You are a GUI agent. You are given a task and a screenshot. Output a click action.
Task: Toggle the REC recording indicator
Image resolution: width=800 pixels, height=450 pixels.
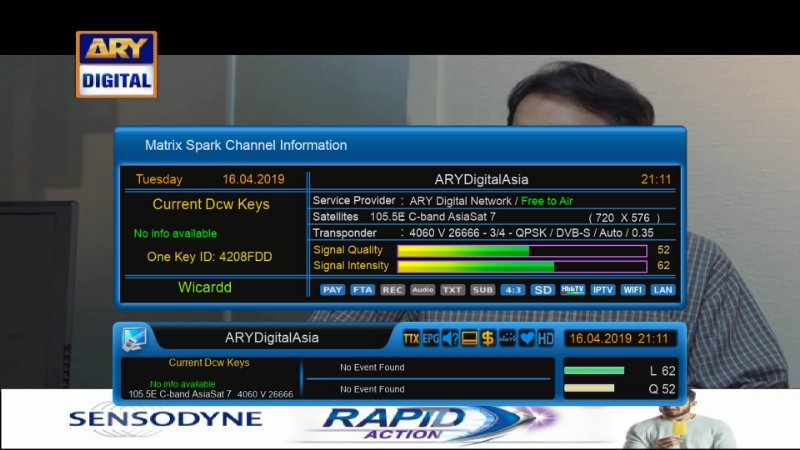392,290
